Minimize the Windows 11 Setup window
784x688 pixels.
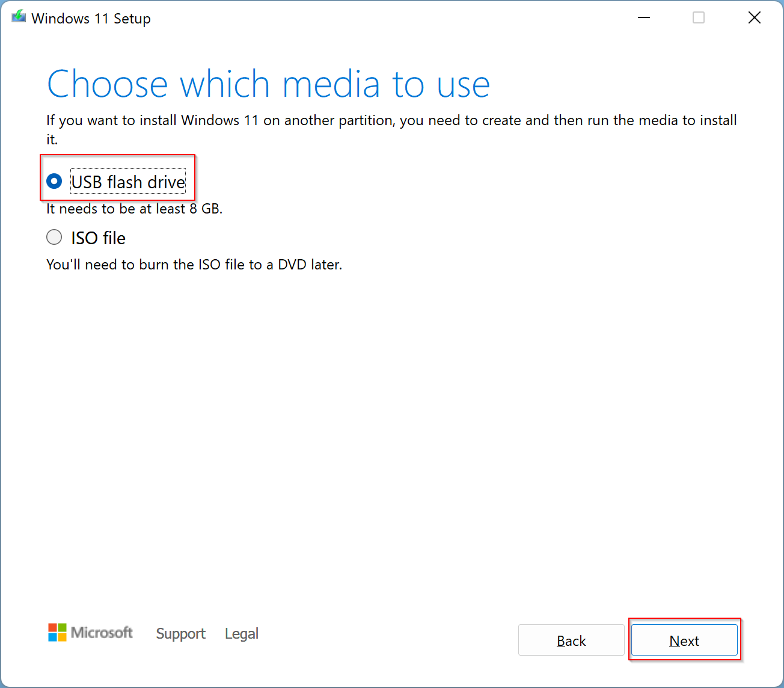(x=644, y=18)
